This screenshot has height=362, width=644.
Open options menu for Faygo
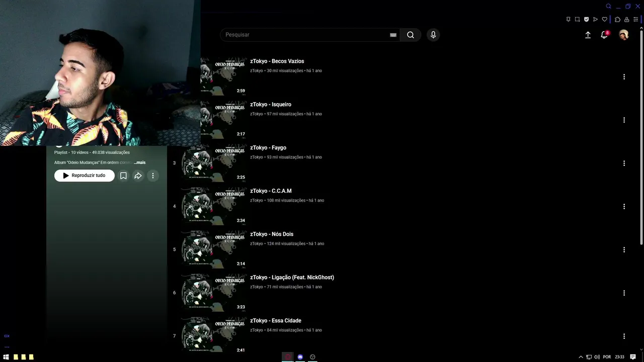624,163
